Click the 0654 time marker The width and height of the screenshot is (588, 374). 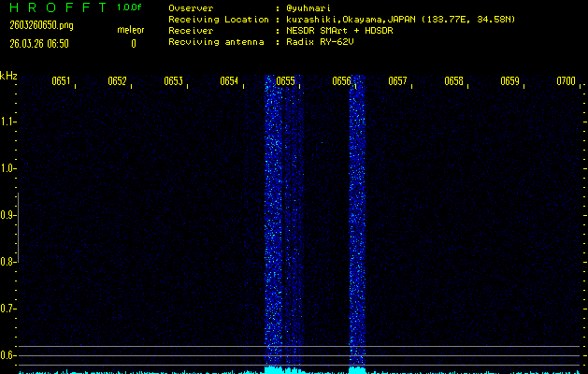tap(229, 81)
